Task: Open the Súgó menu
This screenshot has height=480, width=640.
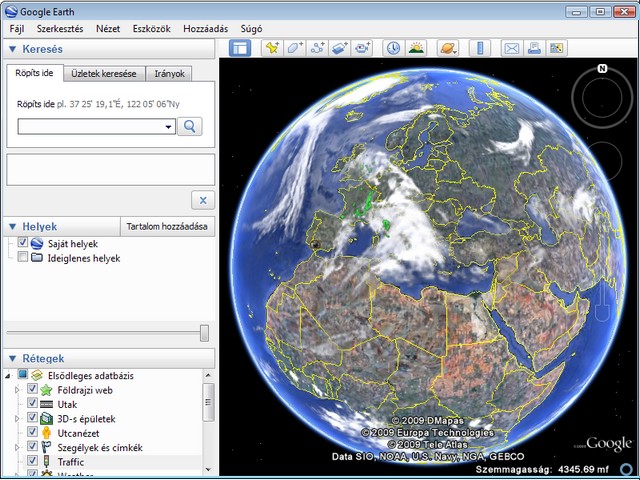Action: pyautogui.click(x=251, y=29)
